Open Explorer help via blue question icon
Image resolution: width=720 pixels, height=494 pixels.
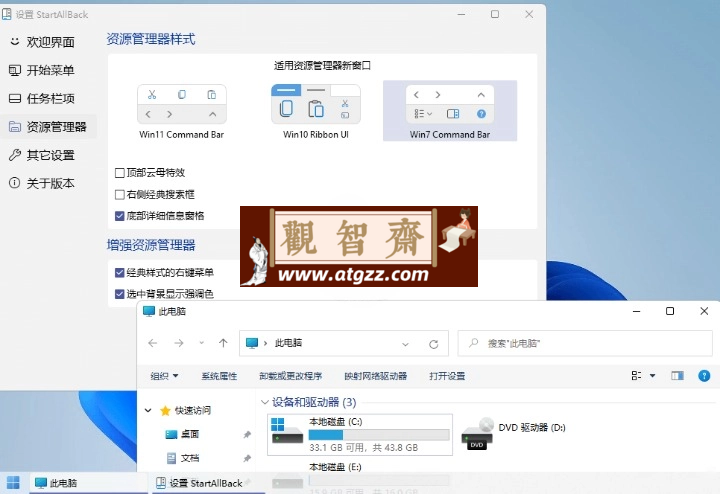(x=704, y=376)
